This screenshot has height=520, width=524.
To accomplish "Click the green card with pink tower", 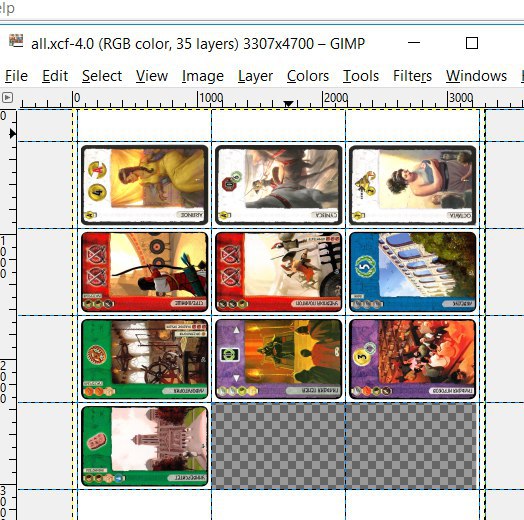I will 145,446.
